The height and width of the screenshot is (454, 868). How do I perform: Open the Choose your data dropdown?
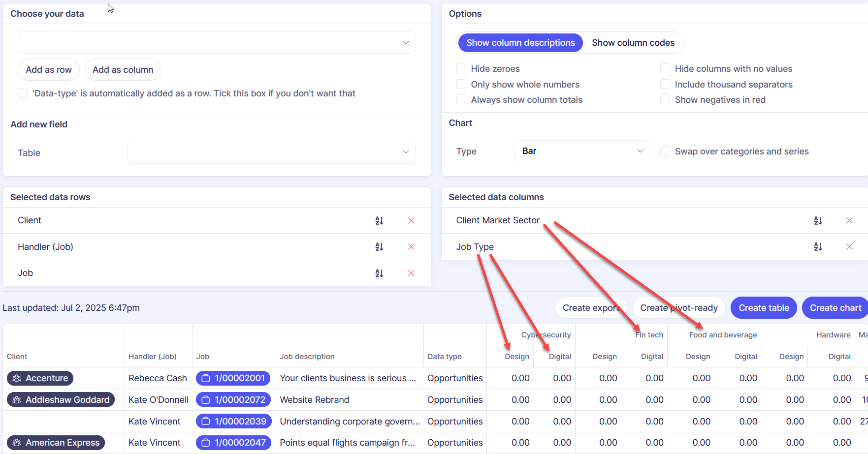pyautogui.click(x=217, y=43)
